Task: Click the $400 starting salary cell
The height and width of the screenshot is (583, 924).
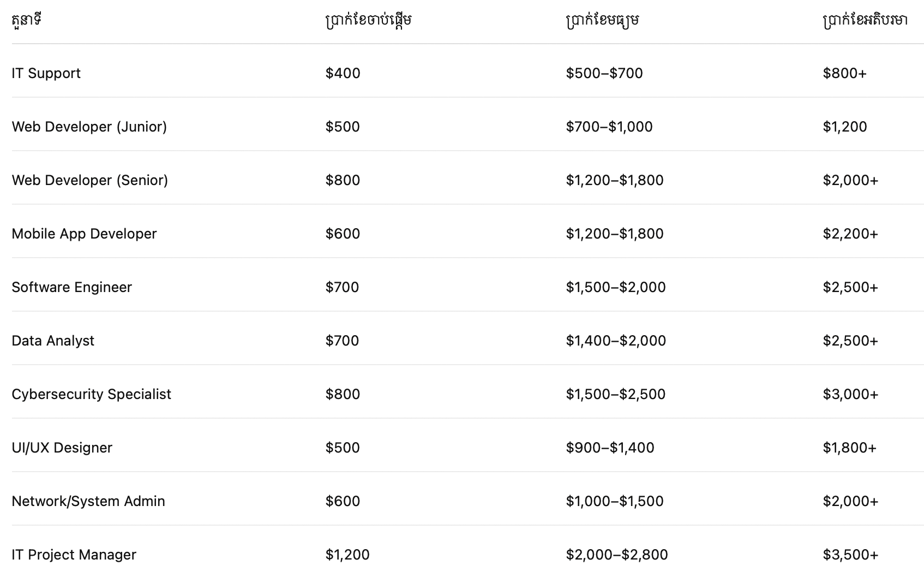Action: tap(343, 73)
